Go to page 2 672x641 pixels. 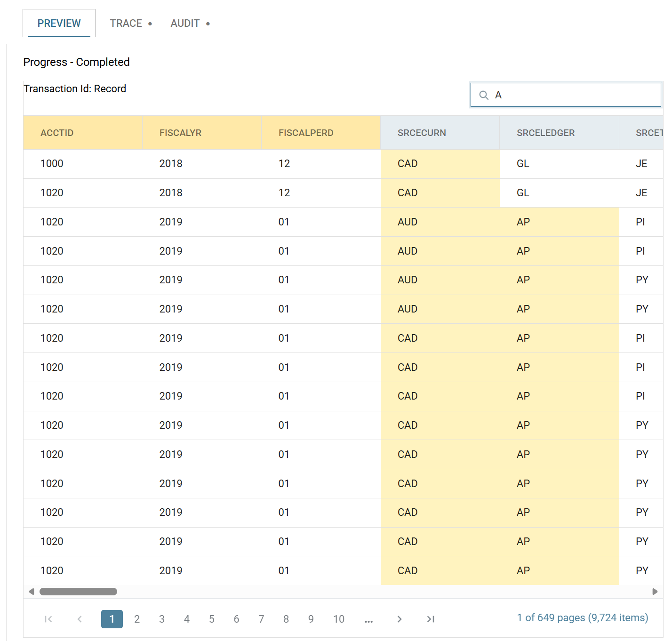tap(137, 619)
